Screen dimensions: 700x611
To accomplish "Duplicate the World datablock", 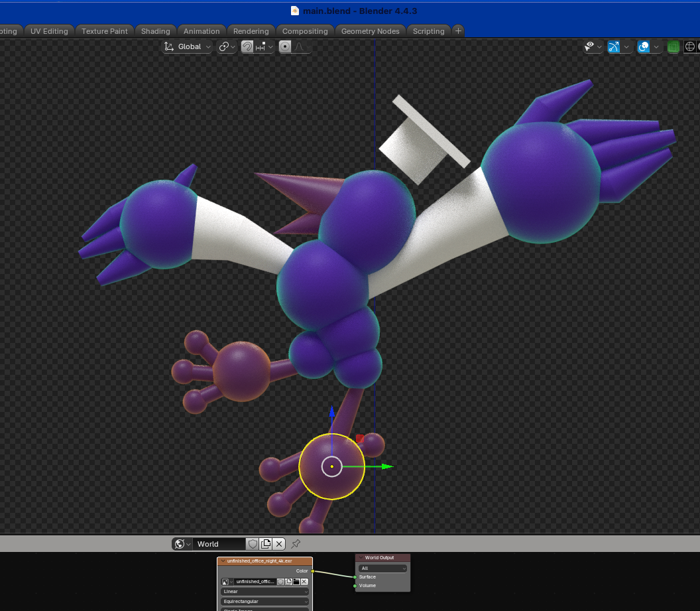I will pyautogui.click(x=266, y=544).
